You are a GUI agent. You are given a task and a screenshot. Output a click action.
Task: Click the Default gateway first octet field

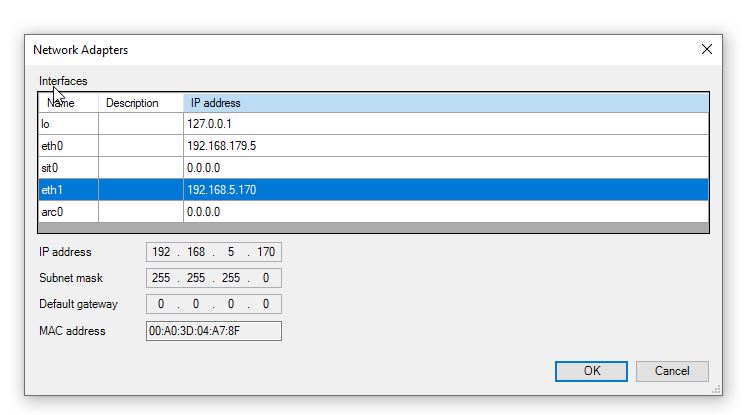[161, 304]
